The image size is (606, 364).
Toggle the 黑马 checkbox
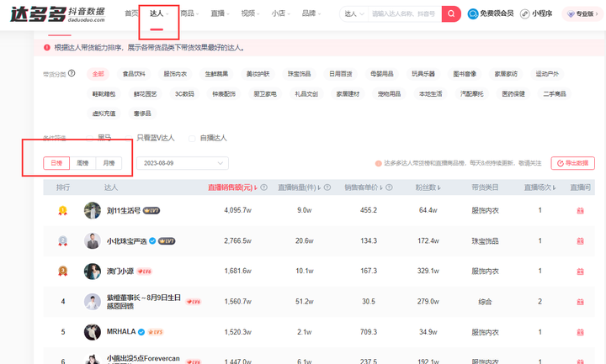point(90,138)
